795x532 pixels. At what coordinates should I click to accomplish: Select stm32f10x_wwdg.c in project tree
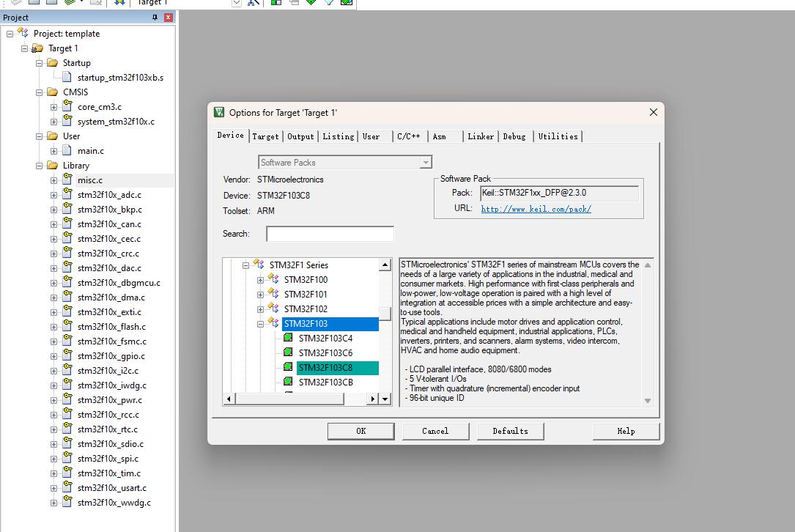pyautogui.click(x=114, y=503)
